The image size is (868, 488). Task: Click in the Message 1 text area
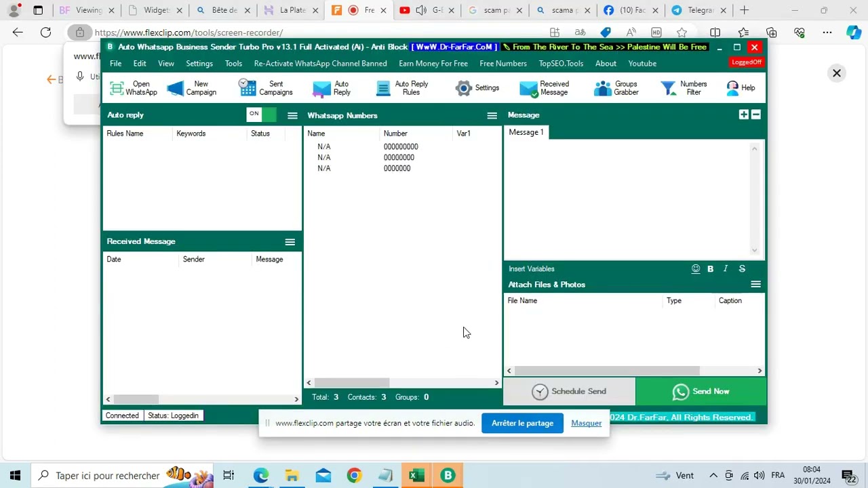[x=629, y=200]
